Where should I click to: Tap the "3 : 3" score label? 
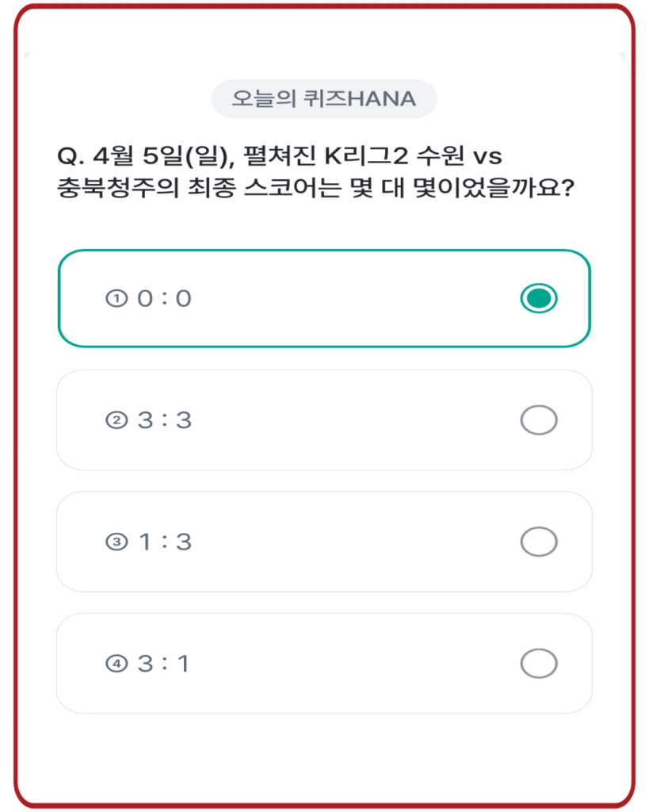(165, 420)
